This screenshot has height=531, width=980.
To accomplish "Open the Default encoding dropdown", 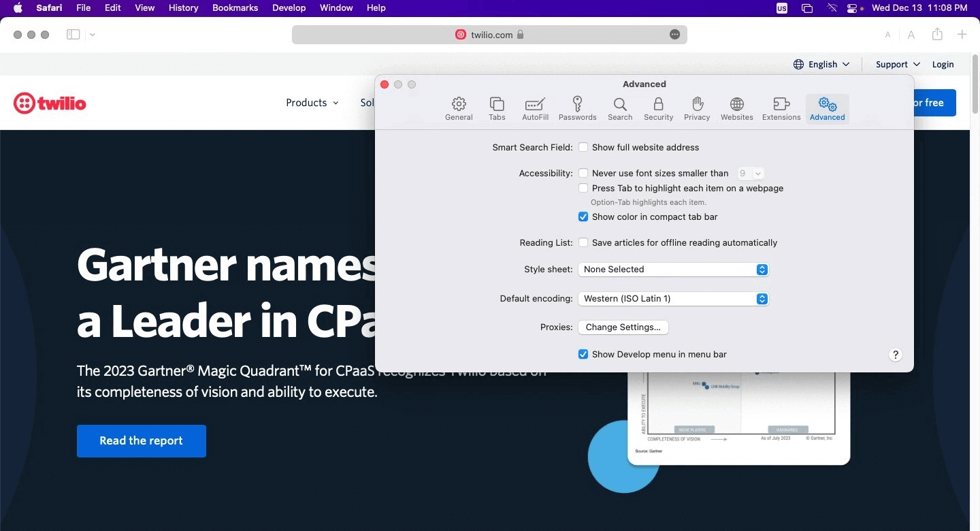I will 673,299.
